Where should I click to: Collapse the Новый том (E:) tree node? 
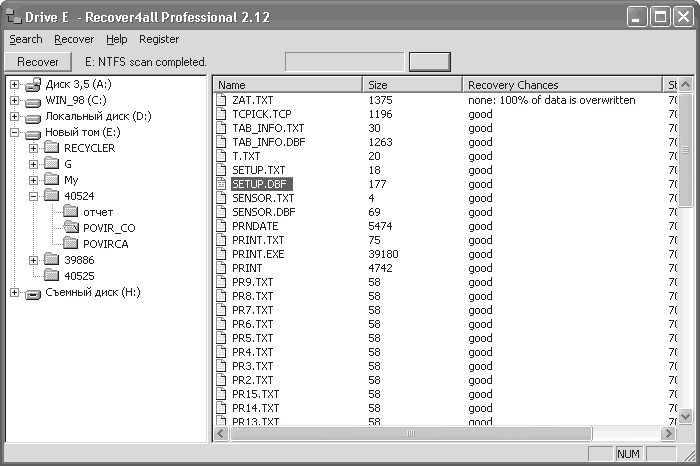point(14,132)
